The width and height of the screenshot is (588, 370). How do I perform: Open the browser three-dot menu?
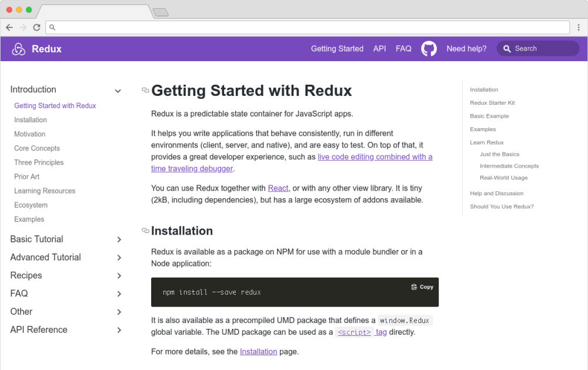click(579, 28)
